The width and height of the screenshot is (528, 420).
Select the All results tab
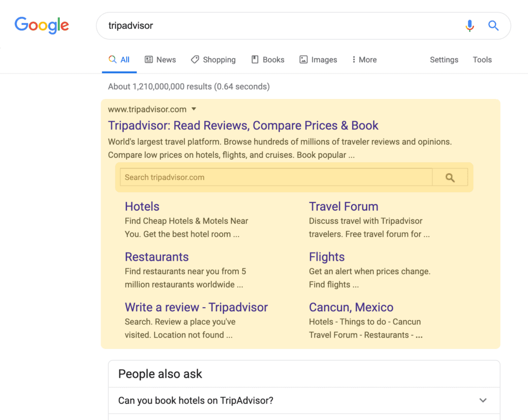point(119,60)
